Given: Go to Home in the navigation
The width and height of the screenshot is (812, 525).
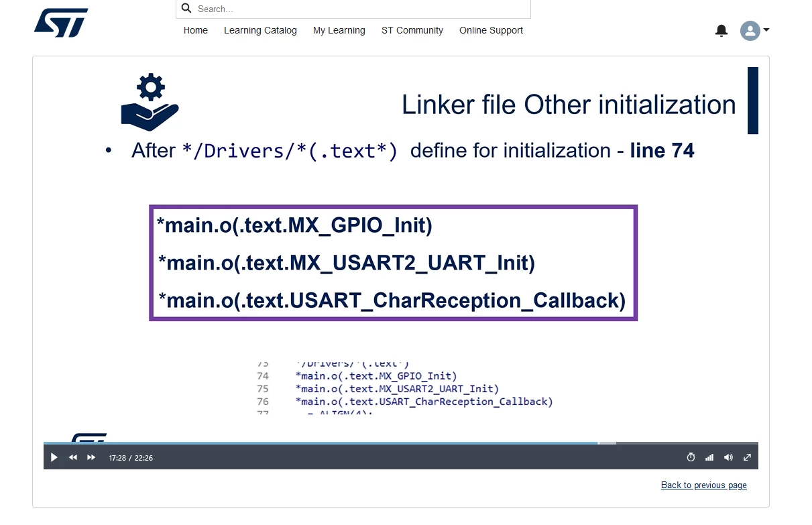Looking at the screenshot, I should tap(196, 30).
